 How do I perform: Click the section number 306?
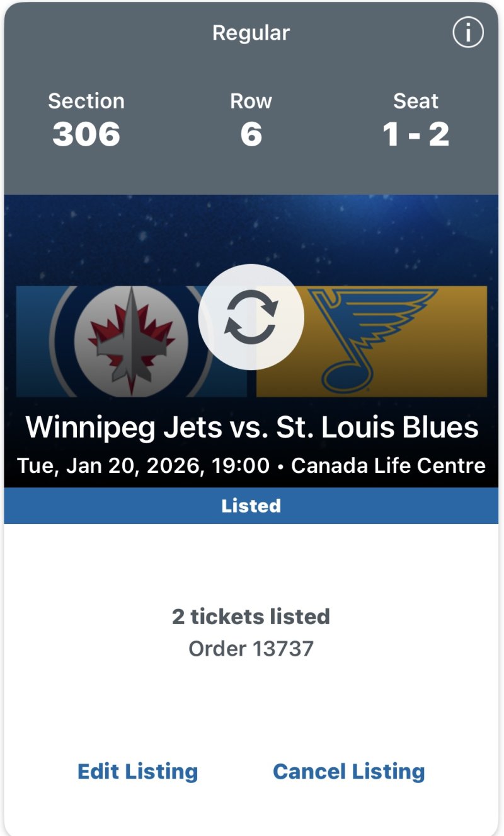(x=86, y=134)
